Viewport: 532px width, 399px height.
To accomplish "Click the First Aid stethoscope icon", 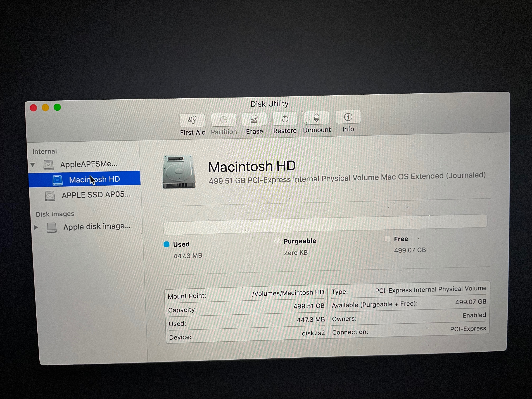I will [192, 120].
